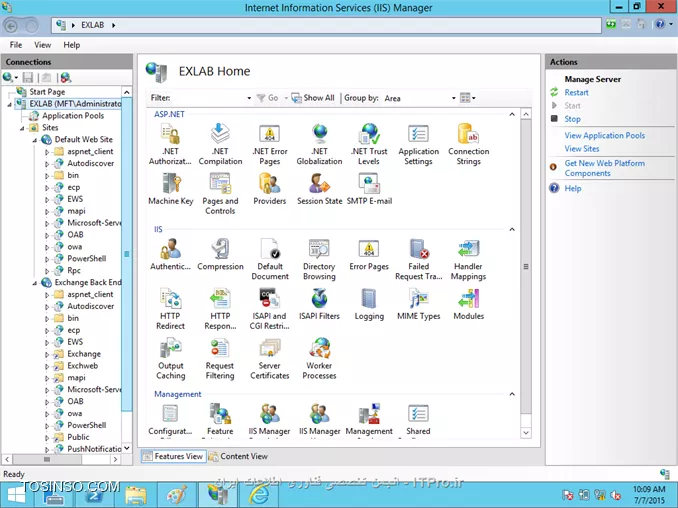The height and width of the screenshot is (508, 678).
Task: Open ISAPI and CGI Restrictions
Action: tap(270, 309)
